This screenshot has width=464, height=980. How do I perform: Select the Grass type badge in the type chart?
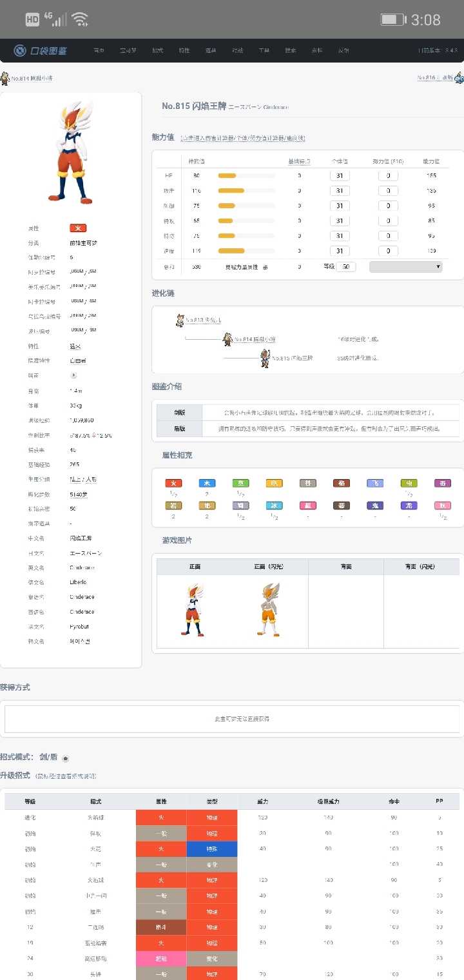click(240, 483)
